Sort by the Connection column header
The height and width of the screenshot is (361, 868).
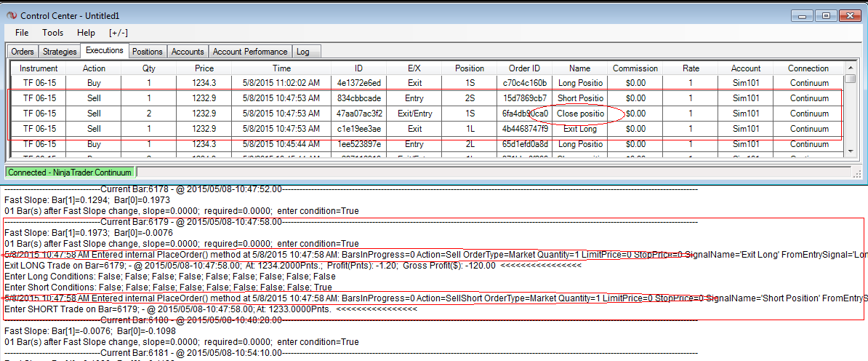(809, 68)
